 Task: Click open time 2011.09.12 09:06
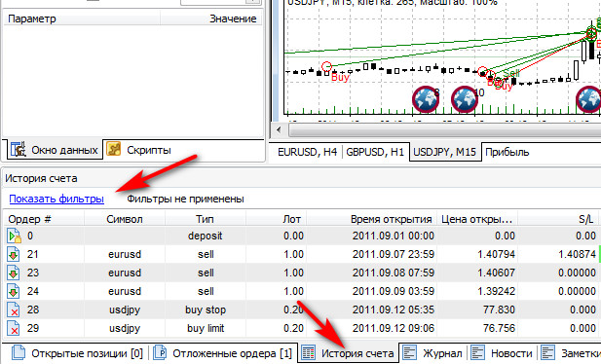pyautogui.click(x=394, y=328)
